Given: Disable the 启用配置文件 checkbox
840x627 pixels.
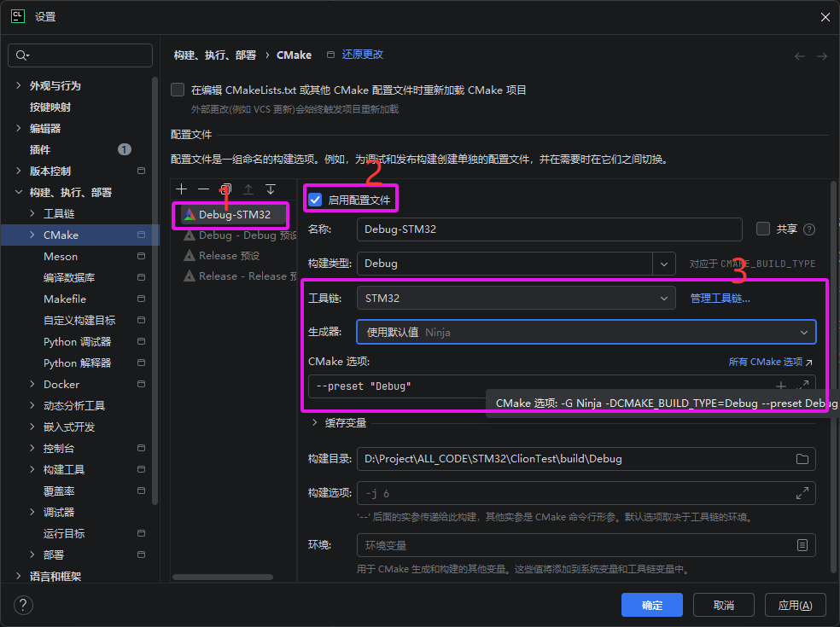Looking at the screenshot, I should [x=315, y=200].
